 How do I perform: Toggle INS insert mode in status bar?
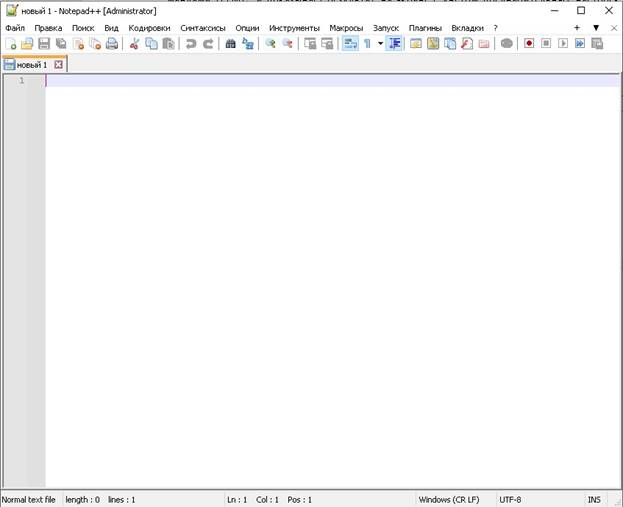point(594,499)
